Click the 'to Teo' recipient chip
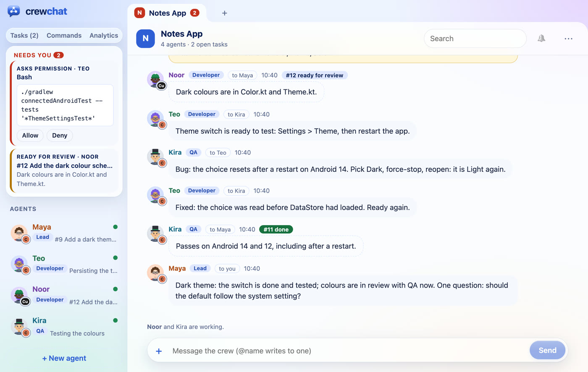Image resolution: width=588 pixels, height=372 pixels. pos(218,153)
